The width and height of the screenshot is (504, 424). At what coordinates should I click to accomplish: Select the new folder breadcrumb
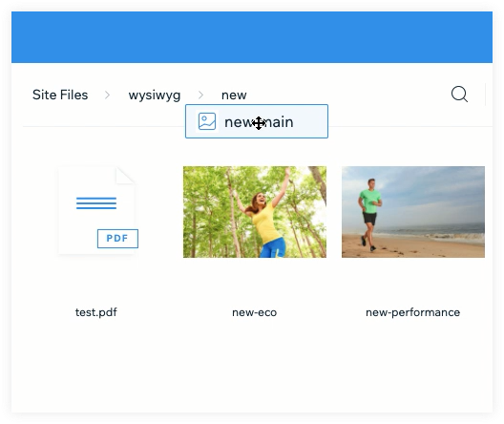[234, 95]
